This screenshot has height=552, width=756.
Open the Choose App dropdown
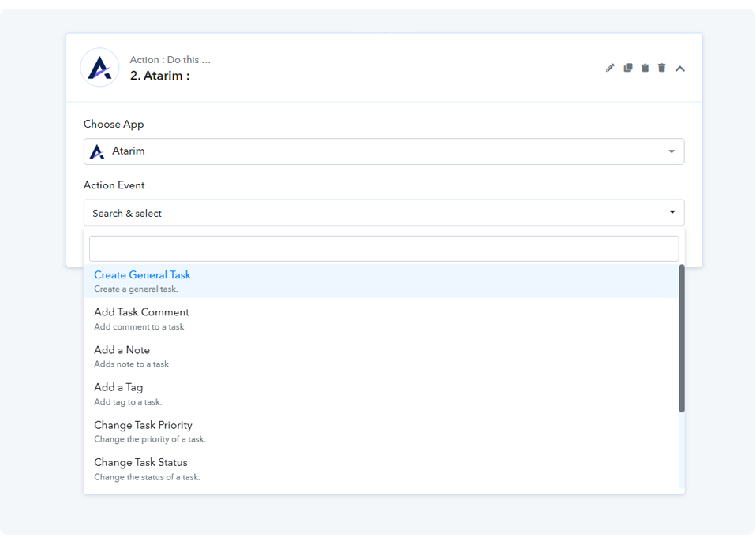tap(384, 151)
